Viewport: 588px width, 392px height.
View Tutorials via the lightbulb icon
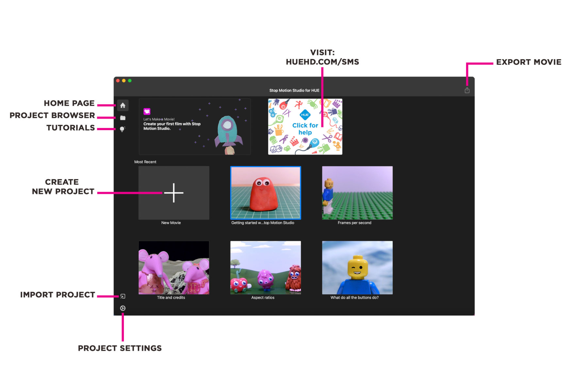(123, 129)
